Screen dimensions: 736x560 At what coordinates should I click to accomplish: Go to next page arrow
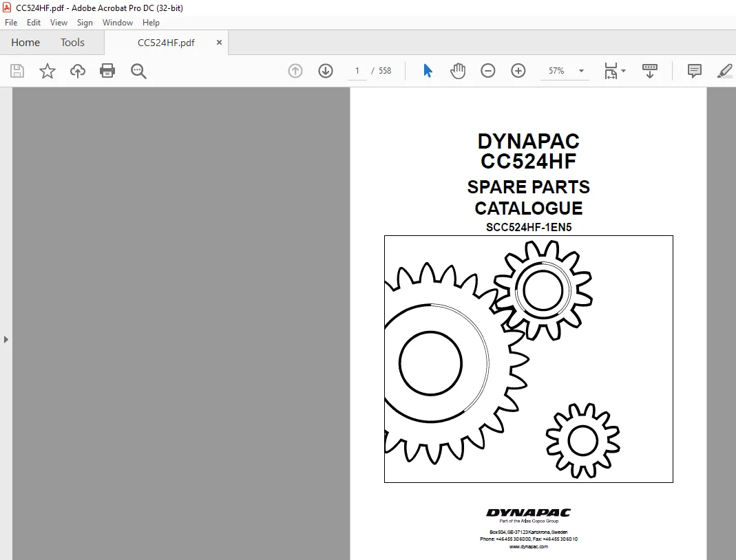tap(325, 71)
